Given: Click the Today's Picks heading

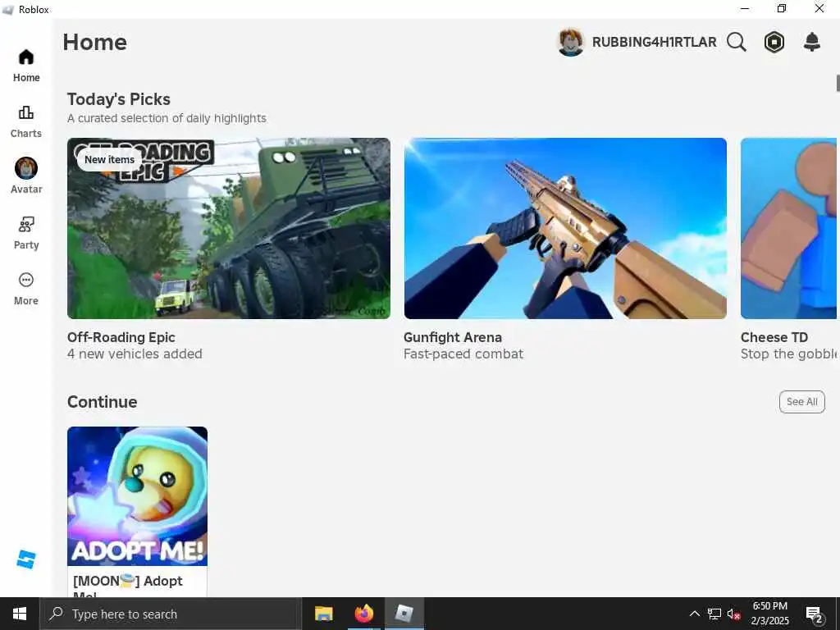Looking at the screenshot, I should pos(118,99).
